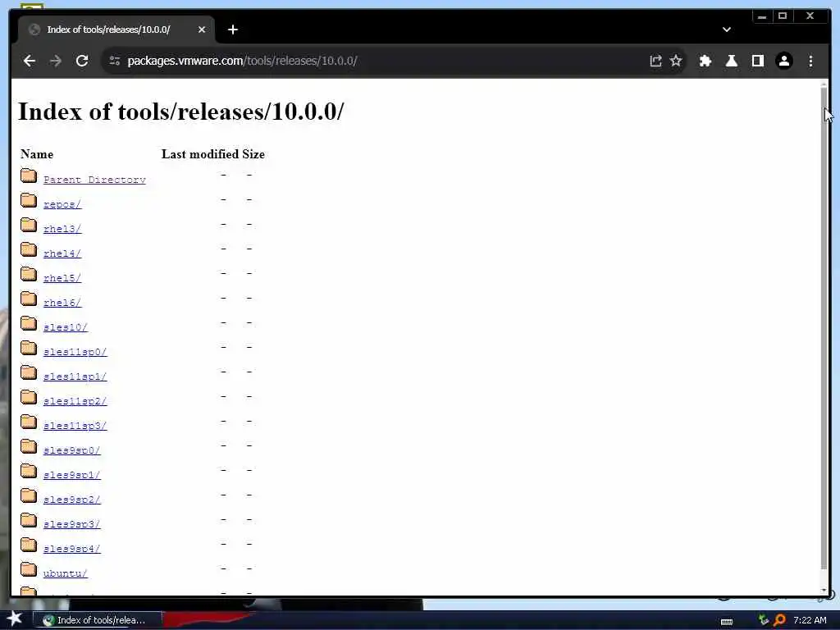Click the 7:22 AM taskbar clock
The height and width of the screenshot is (630, 840).
(x=810, y=620)
